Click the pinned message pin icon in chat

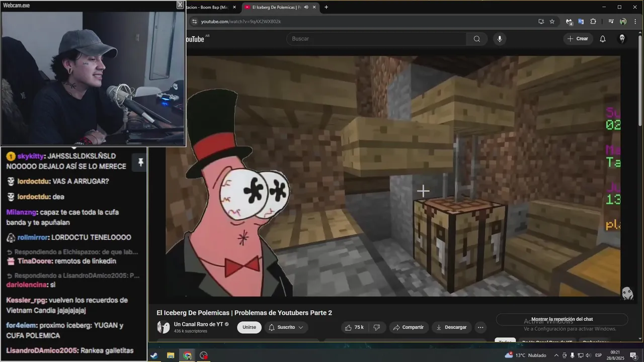coord(140,162)
